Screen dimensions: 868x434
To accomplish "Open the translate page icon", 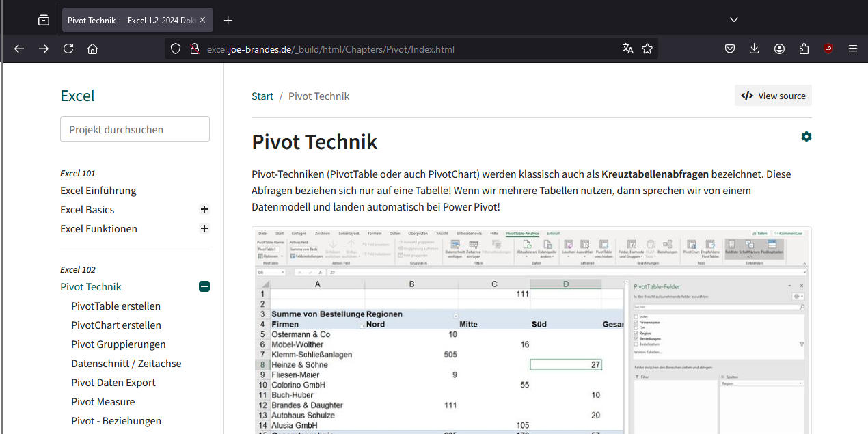I will point(628,49).
